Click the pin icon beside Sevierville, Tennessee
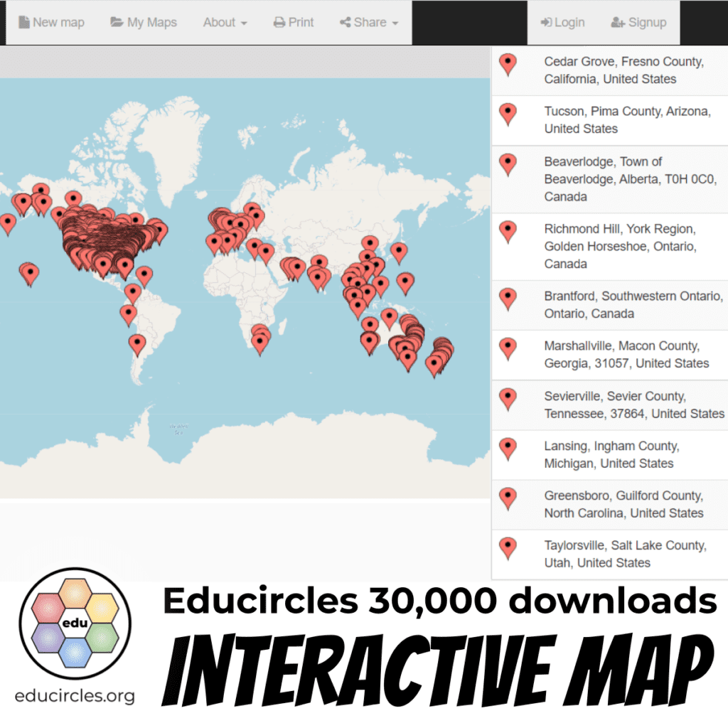 pos(508,399)
